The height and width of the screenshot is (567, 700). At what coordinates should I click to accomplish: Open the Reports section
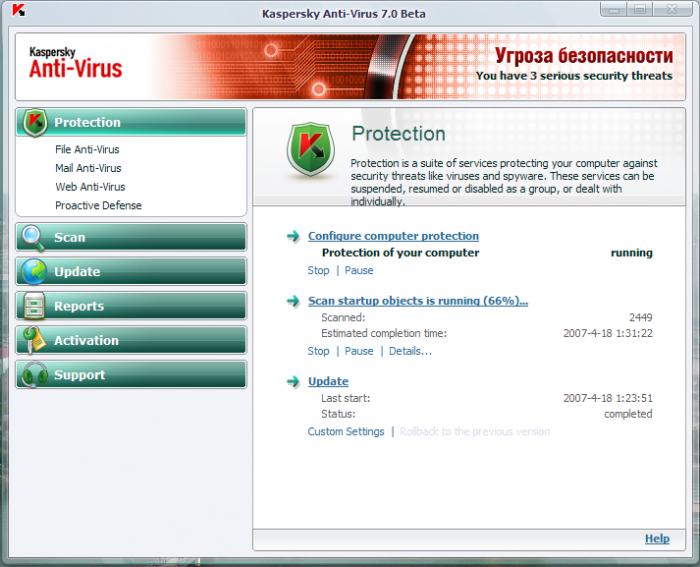click(131, 306)
